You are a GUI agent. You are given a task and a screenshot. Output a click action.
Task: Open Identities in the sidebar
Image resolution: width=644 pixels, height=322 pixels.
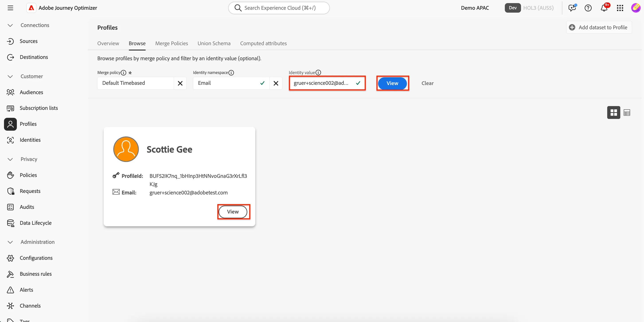[30, 140]
